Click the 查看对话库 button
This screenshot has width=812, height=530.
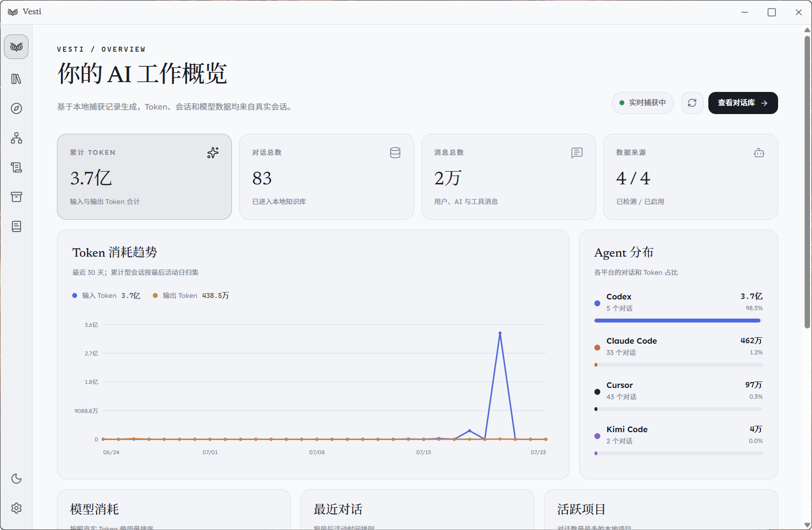(743, 103)
